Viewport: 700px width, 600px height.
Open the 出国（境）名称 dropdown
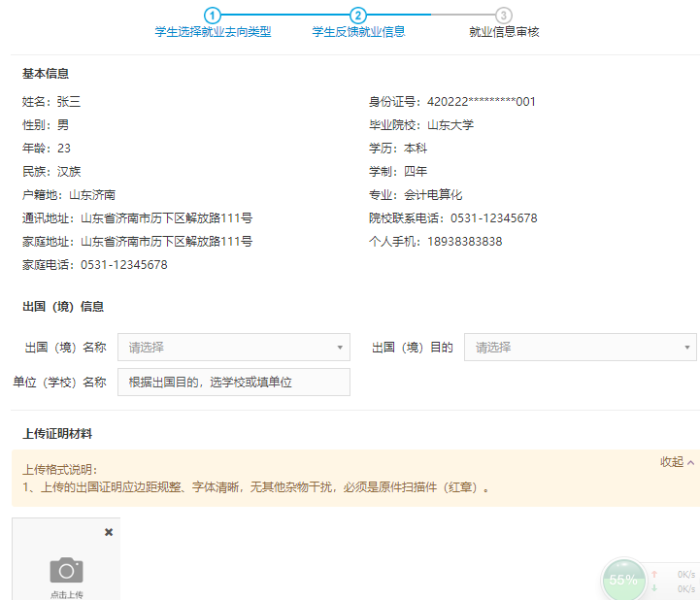pos(233,347)
